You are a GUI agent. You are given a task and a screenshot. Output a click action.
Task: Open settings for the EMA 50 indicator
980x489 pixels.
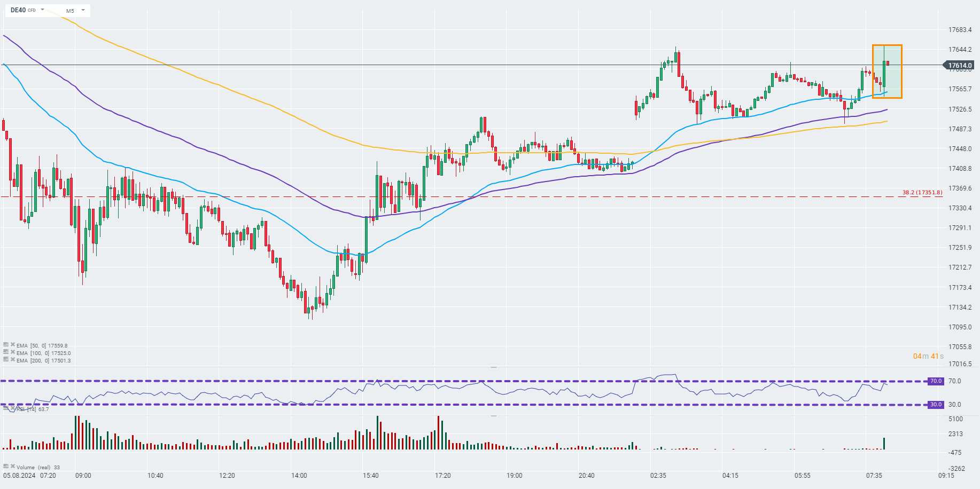(6, 345)
